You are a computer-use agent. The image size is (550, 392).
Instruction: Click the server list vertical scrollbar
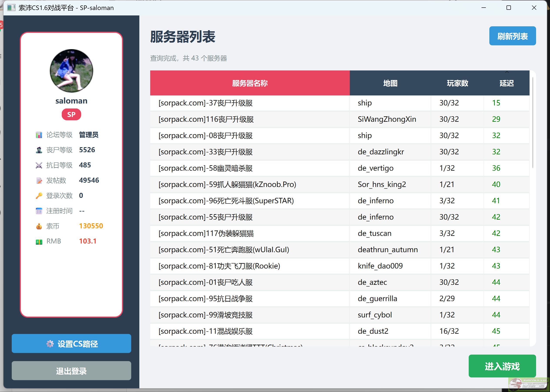click(x=533, y=123)
